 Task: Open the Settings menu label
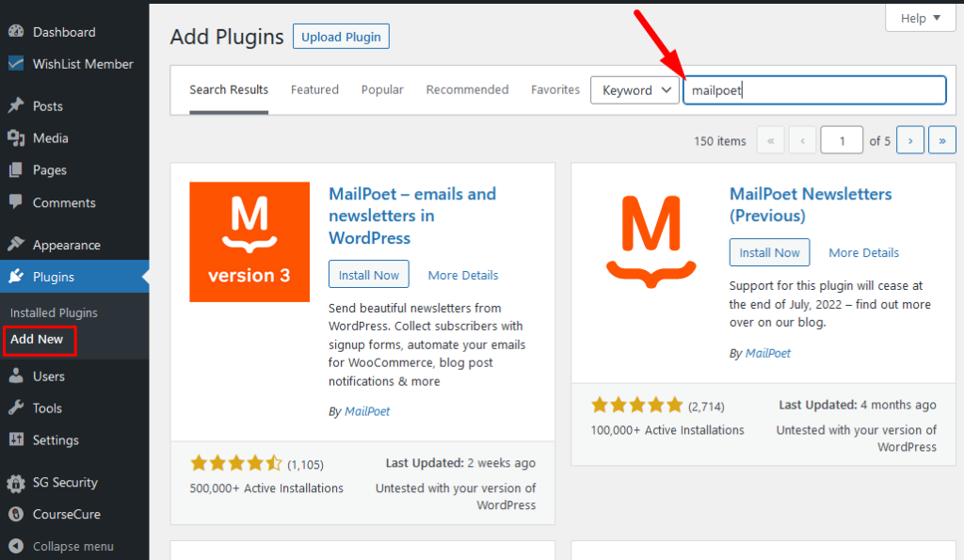(56, 440)
